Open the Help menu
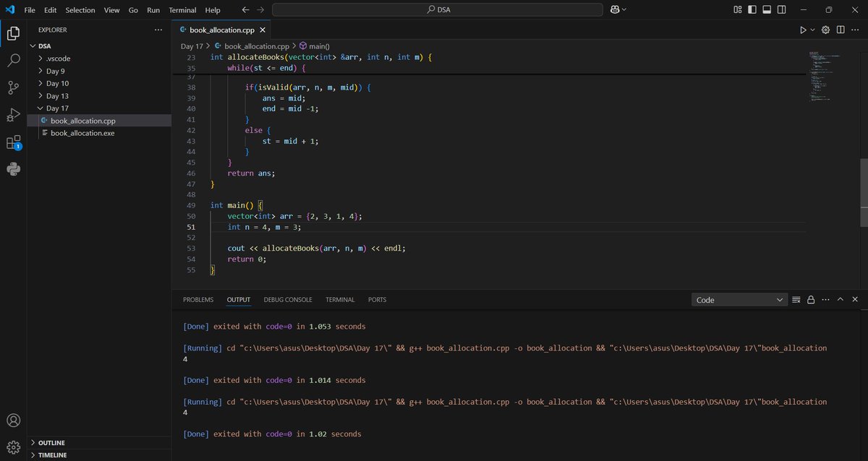The height and width of the screenshot is (461, 868). [213, 10]
